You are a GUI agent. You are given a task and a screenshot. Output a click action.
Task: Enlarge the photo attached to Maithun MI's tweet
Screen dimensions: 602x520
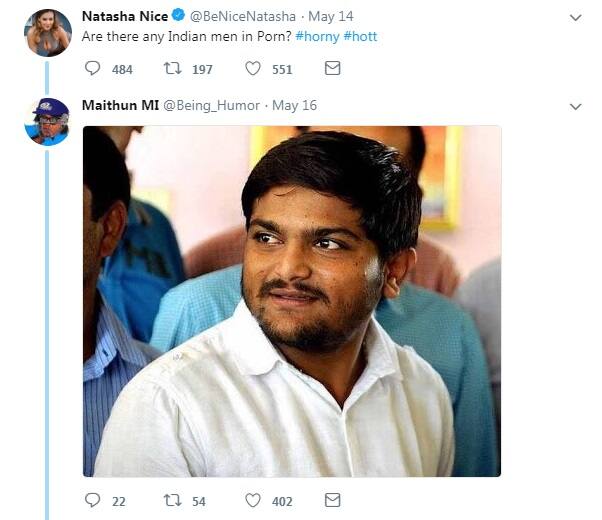(x=291, y=300)
